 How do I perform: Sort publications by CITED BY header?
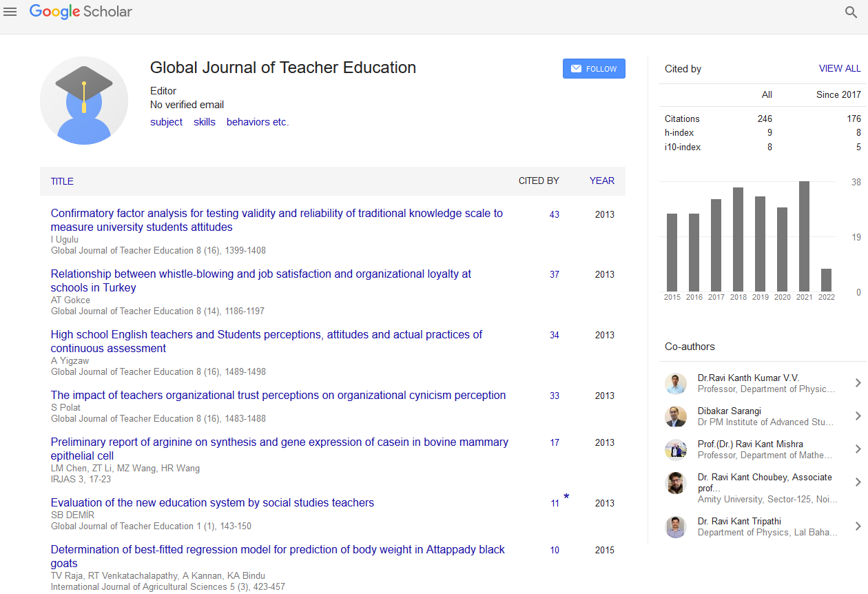pyautogui.click(x=539, y=181)
